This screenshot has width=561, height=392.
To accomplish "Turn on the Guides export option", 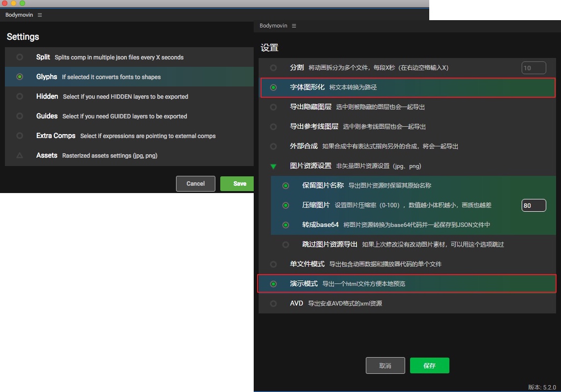I will click(x=20, y=116).
